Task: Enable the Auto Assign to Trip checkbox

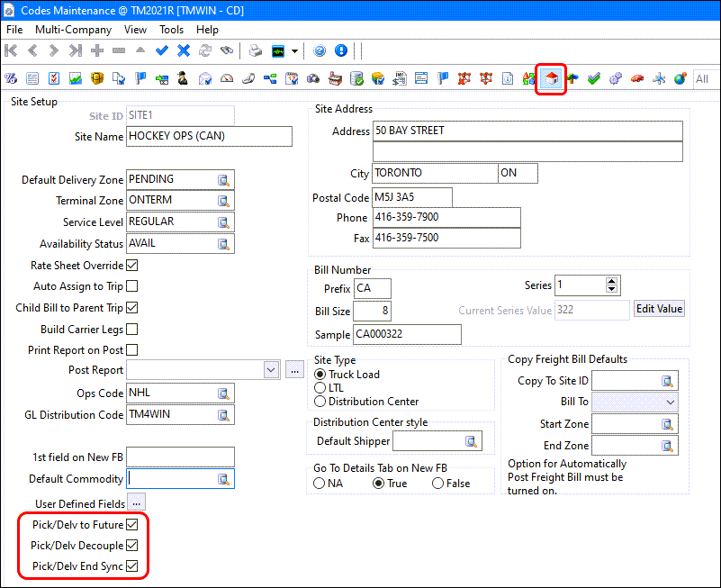Action: [x=132, y=286]
